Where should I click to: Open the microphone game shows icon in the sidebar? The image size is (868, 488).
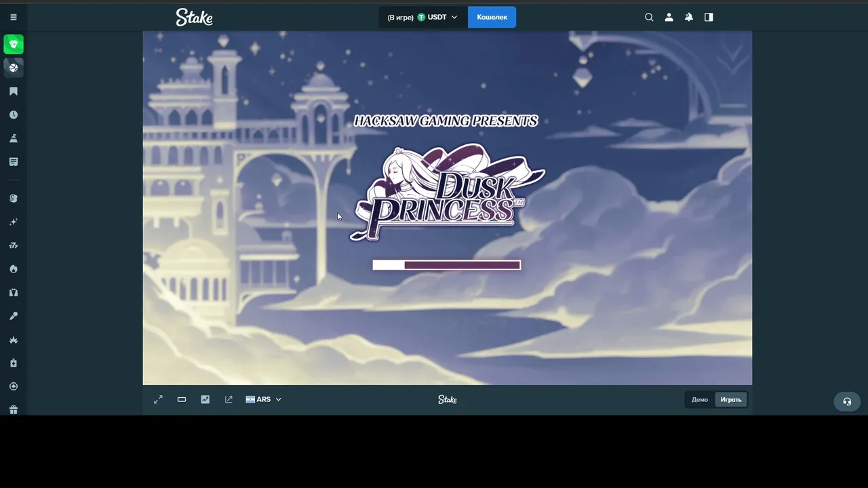(14, 316)
